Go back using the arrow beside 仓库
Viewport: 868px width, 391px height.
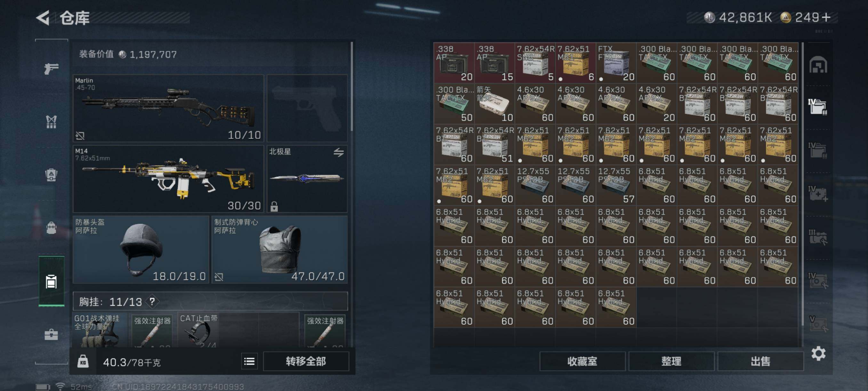pos(43,18)
